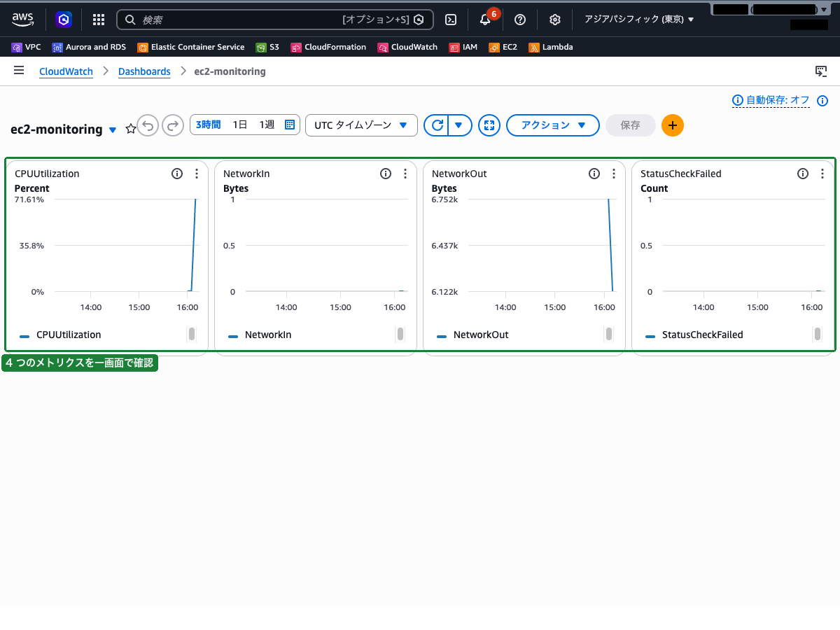The image size is (840, 630).
Task: Star the ec2-monitoring dashboard as favorite
Action: (130, 129)
